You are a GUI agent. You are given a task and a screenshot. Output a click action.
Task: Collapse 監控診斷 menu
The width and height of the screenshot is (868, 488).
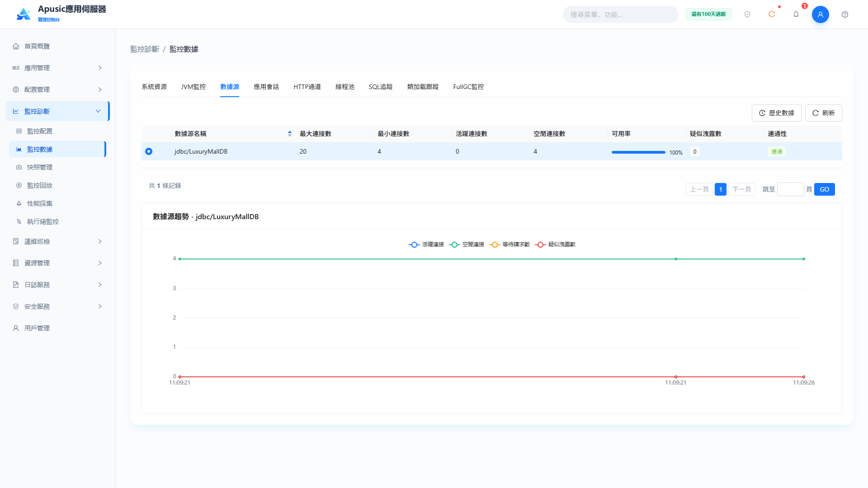[x=58, y=111]
